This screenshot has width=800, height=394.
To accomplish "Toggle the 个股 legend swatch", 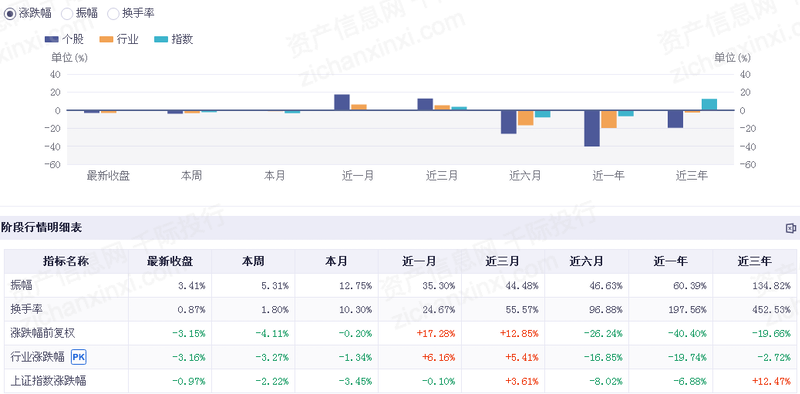I will pyautogui.click(x=52, y=39).
